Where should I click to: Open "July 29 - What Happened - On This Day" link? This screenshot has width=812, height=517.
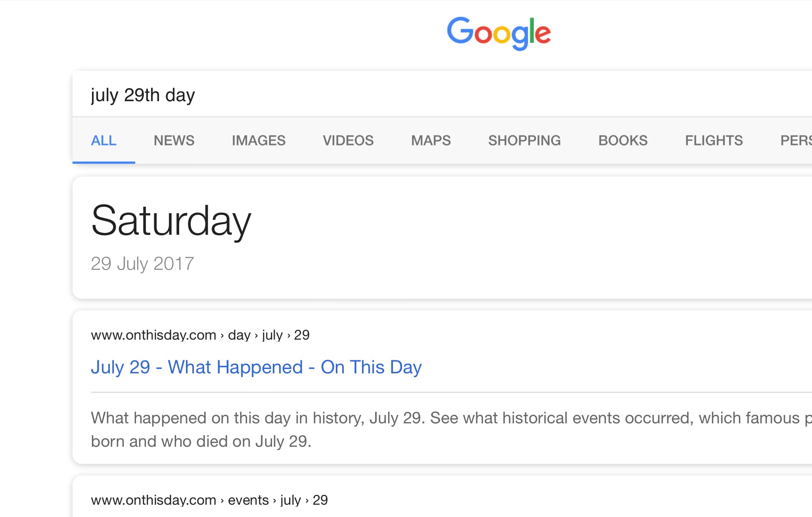pos(256,367)
